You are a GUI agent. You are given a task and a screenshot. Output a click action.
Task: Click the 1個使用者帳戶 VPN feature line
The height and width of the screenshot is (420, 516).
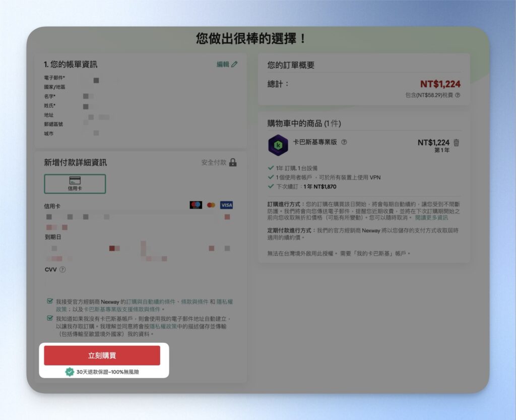(328, 177)
